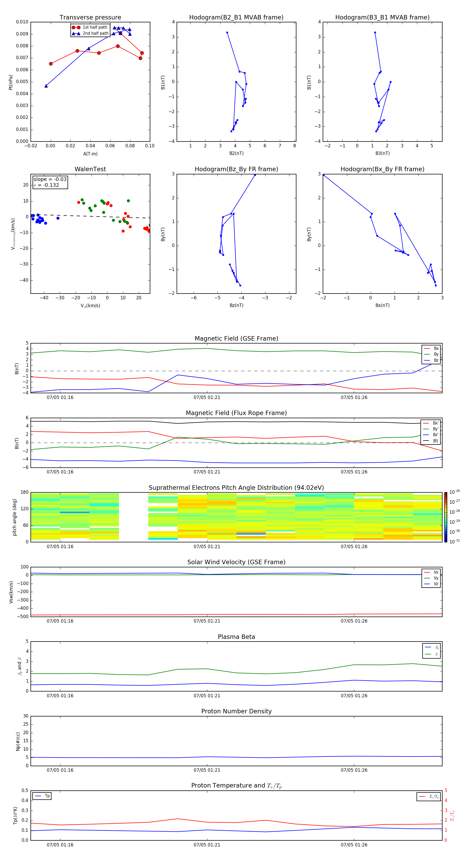473x868 pixels.
Task: Click the "Pt(nPa)" y-axis label
Action: tap(11, 82)
